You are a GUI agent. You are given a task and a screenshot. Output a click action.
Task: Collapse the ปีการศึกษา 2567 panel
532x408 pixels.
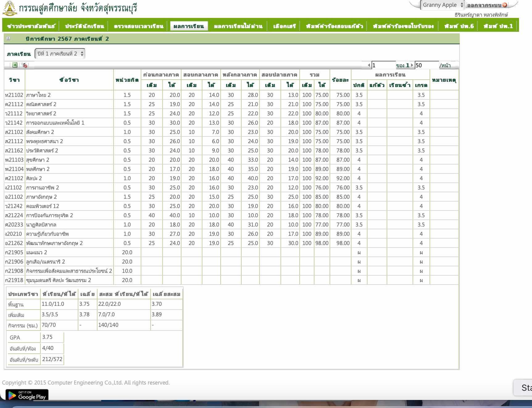click(8, 39)
